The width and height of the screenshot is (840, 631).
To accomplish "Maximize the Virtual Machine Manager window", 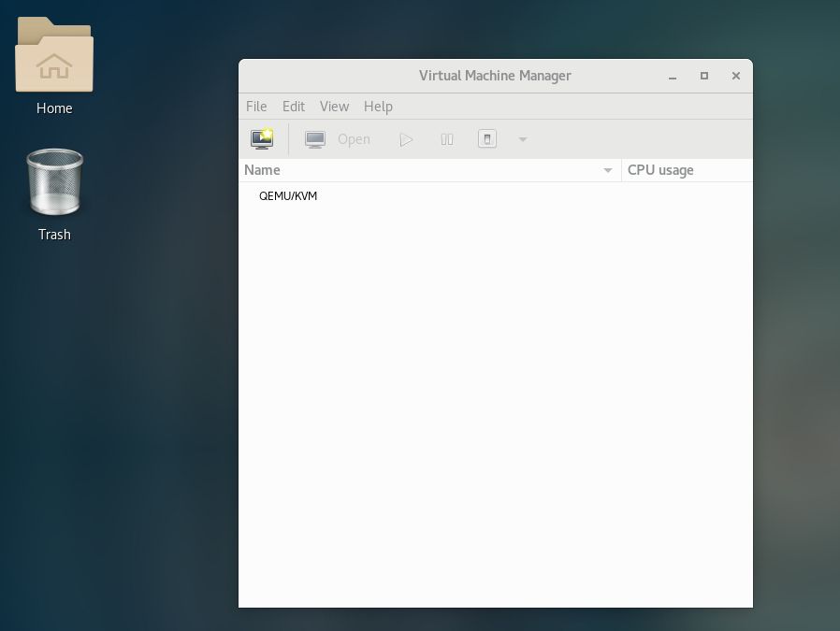I will tap(704, 76).
